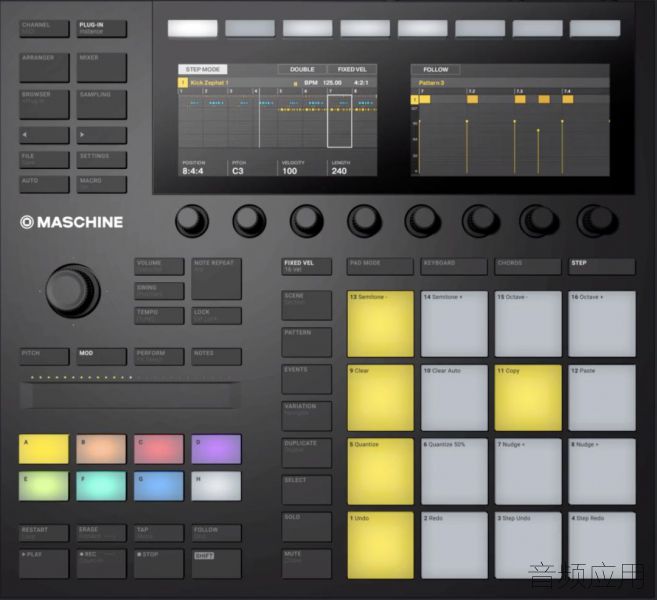Image resolution: width=657 pixels, height=600 pixels.
Task: Stop playback with the STOP button
Action: (x=159, y=564)
